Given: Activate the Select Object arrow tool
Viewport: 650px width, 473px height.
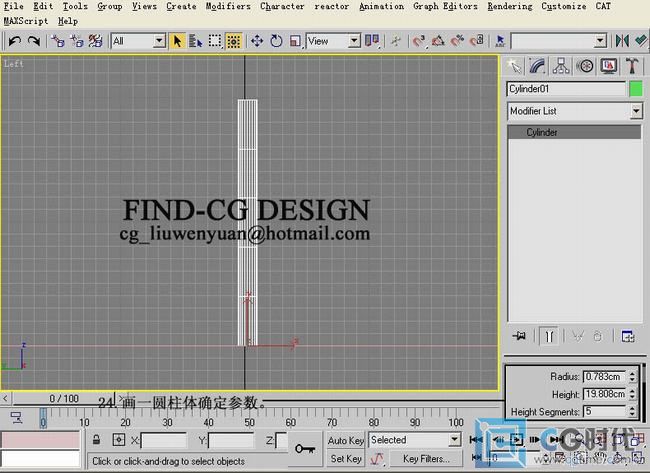Looking at the screenshot, I should (x=177, y=41).
